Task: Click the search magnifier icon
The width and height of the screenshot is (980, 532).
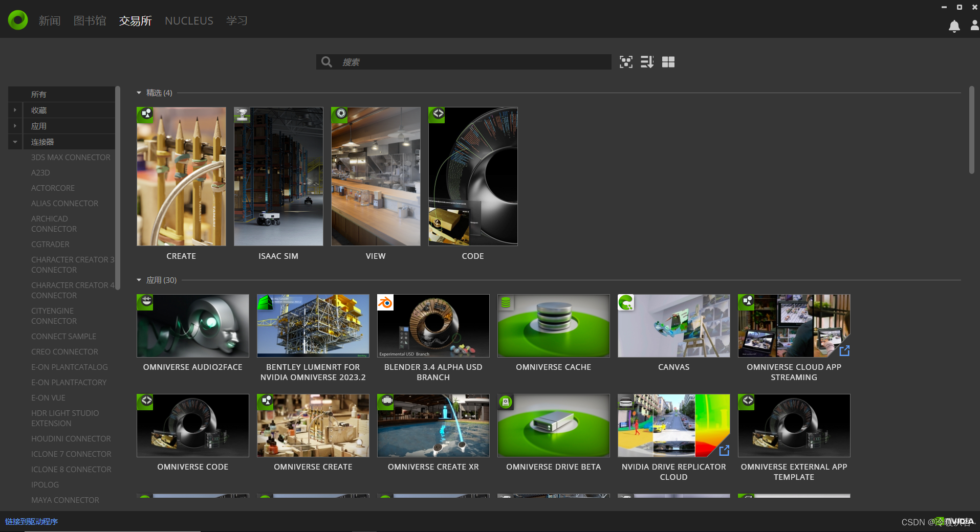Action: coord(326,62)
